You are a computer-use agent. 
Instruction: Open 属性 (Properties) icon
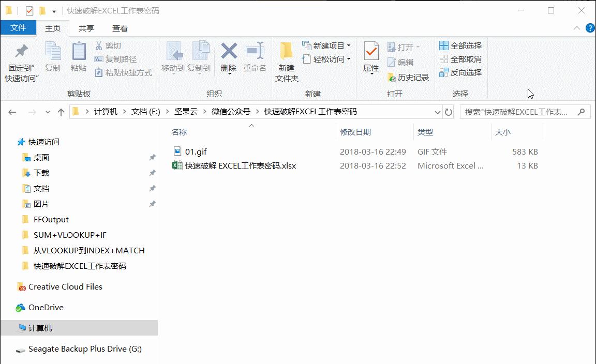(x=370, y=57)
